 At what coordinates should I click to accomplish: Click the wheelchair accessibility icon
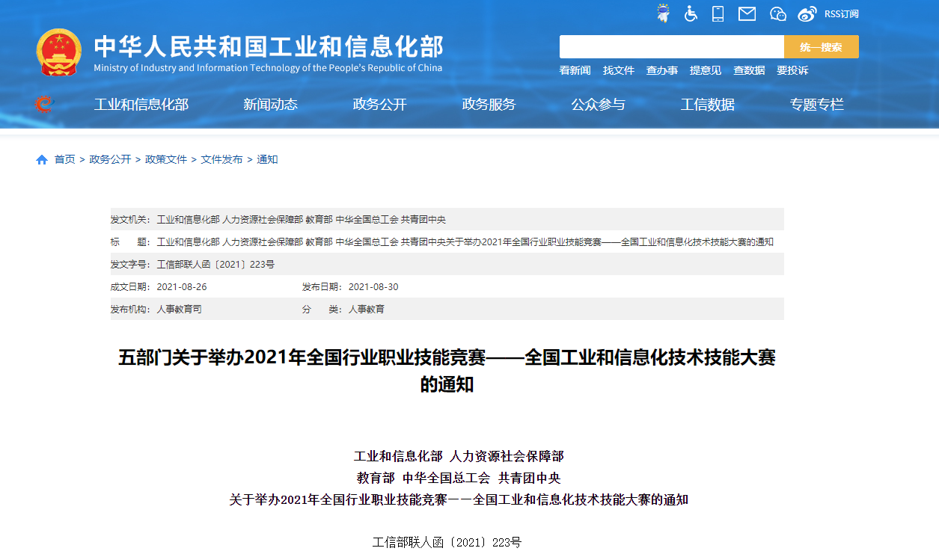[x=691, y=13]
